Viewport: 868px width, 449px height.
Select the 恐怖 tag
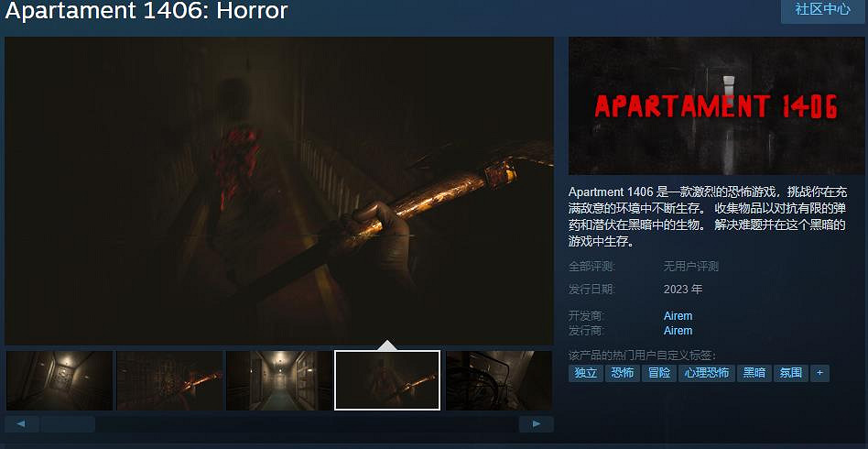pyautogui.click(x=623, y=373)
